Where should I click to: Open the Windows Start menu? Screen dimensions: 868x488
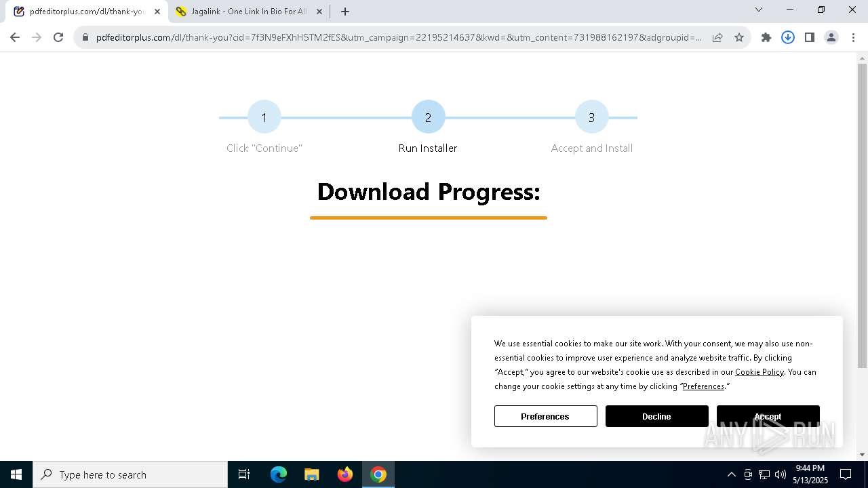16,474
